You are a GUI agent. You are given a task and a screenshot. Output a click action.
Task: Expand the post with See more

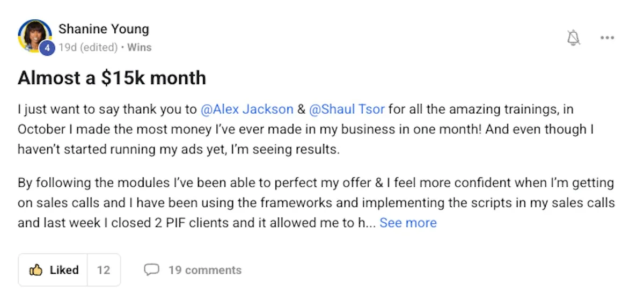pos(408,223)
